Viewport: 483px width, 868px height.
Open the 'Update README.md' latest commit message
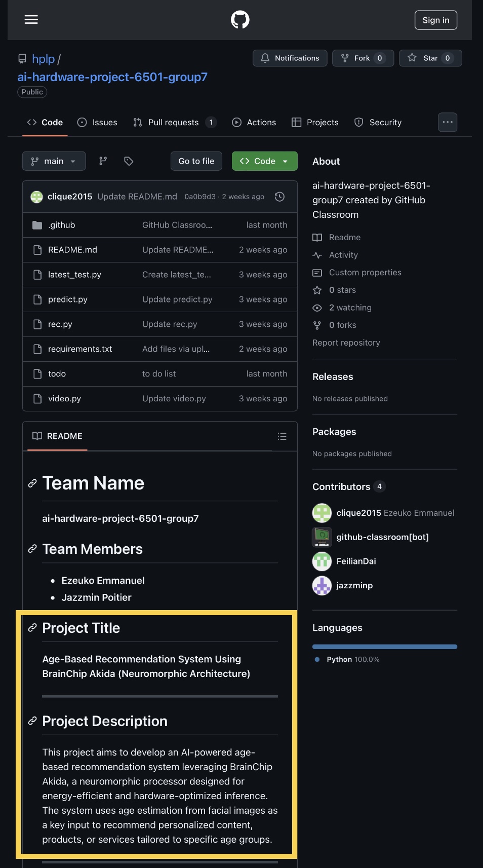point(137,197)
